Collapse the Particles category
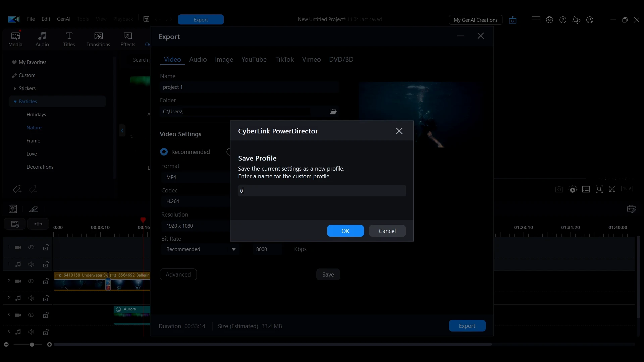Image resolution: width=644 pixels, height=362 pixels. pos(15,102)
